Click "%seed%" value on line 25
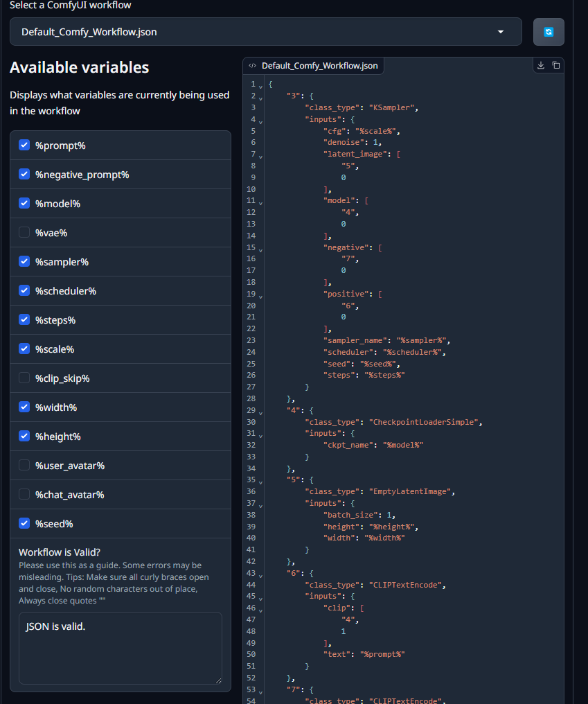 377,364
